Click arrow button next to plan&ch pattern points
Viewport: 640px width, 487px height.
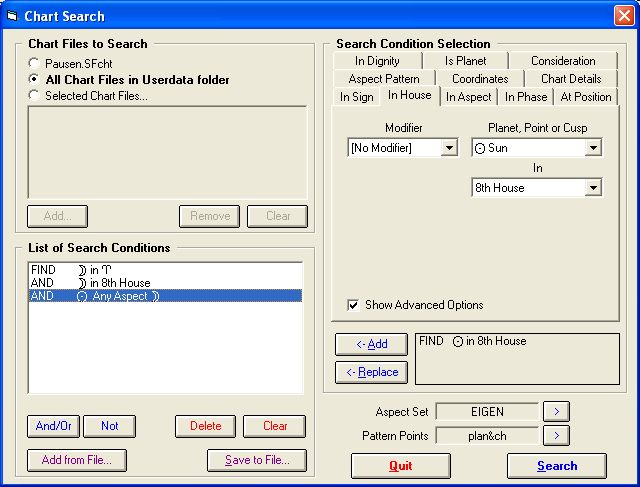(556, 435)
